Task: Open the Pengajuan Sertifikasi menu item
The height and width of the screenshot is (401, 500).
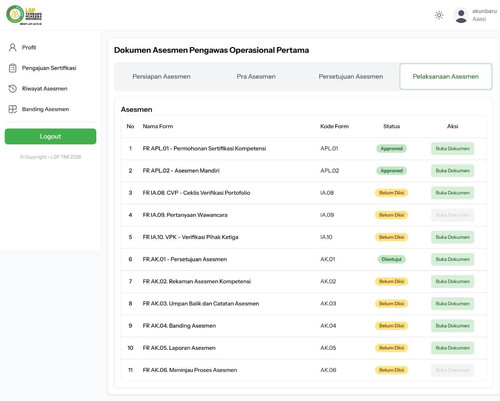Action: pyautogui.click(x=49, y=68)
